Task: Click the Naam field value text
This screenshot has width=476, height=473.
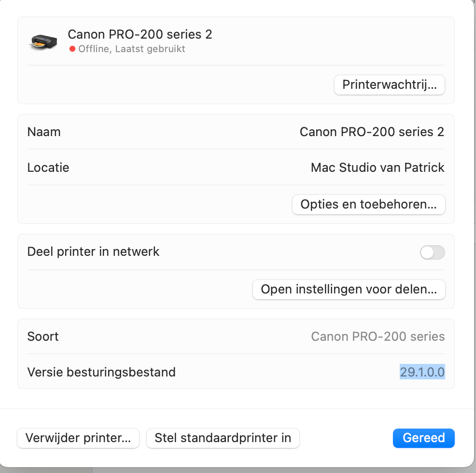Action: (x=372, y=132)
